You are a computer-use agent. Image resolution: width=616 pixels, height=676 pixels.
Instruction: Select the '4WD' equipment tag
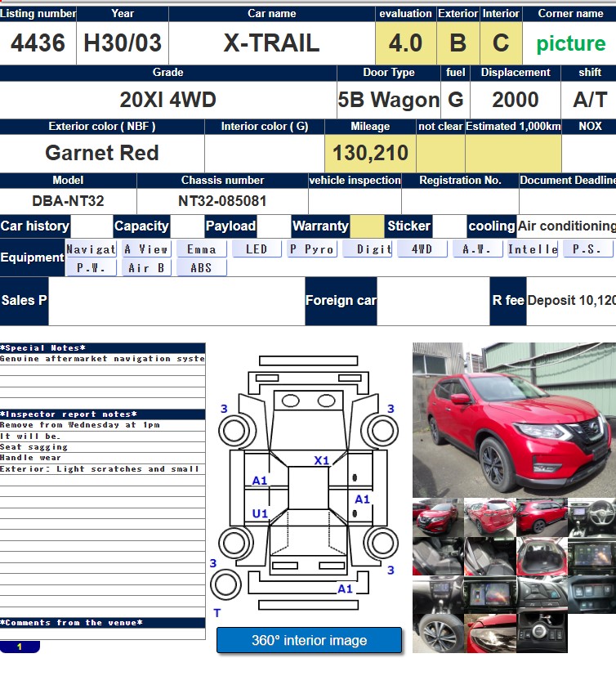pos(422,249)
